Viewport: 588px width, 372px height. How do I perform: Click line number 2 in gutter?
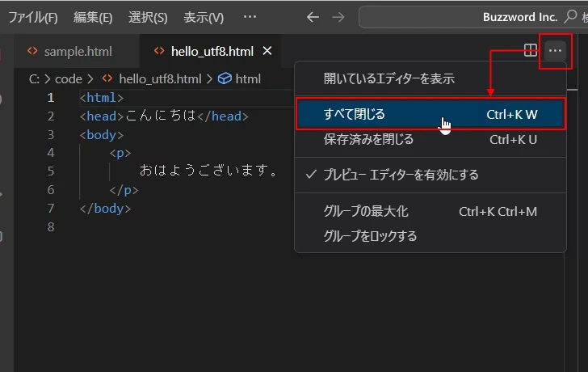[x=51, y=116]
